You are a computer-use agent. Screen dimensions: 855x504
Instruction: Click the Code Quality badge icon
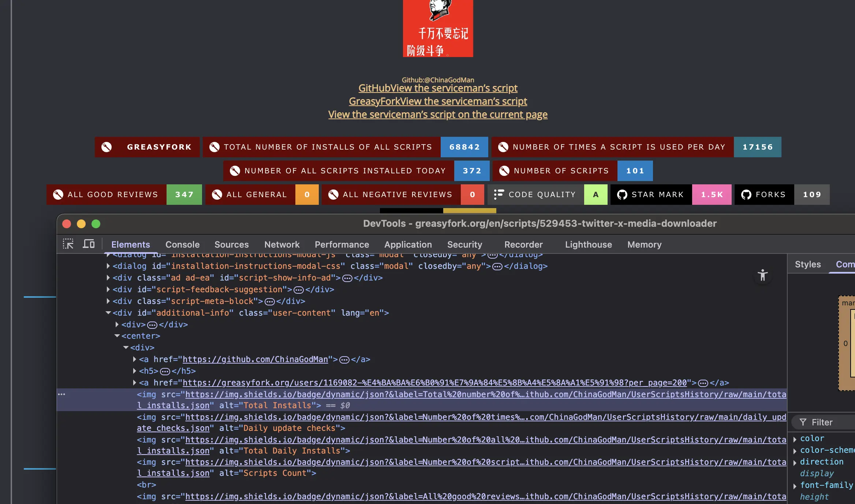tap(499, 195)
